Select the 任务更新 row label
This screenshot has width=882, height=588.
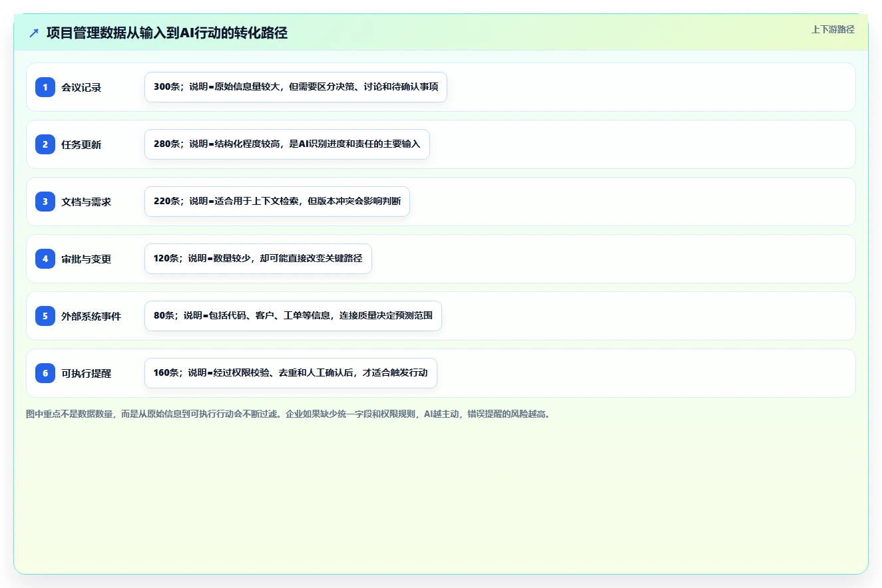81,144
